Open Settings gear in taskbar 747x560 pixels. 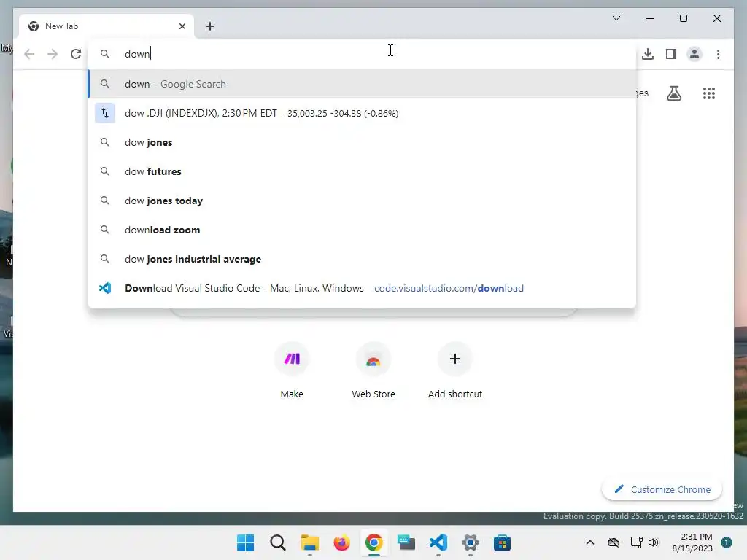[x=471, y=542]
